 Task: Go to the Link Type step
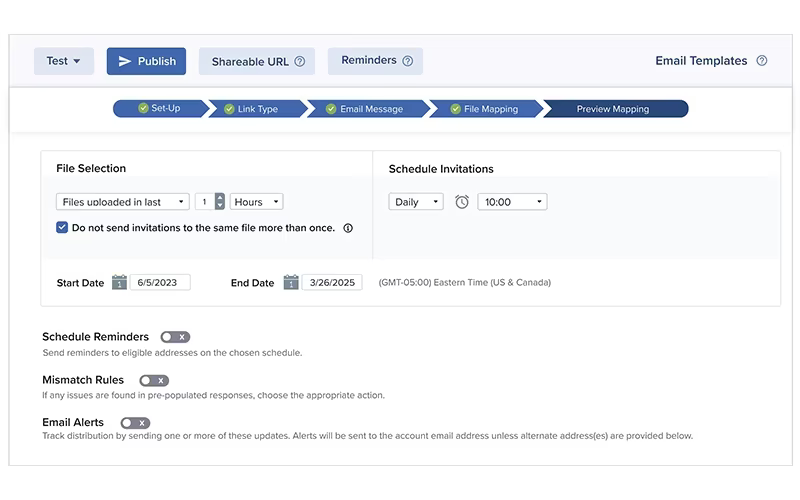click(x=258, y=109)
